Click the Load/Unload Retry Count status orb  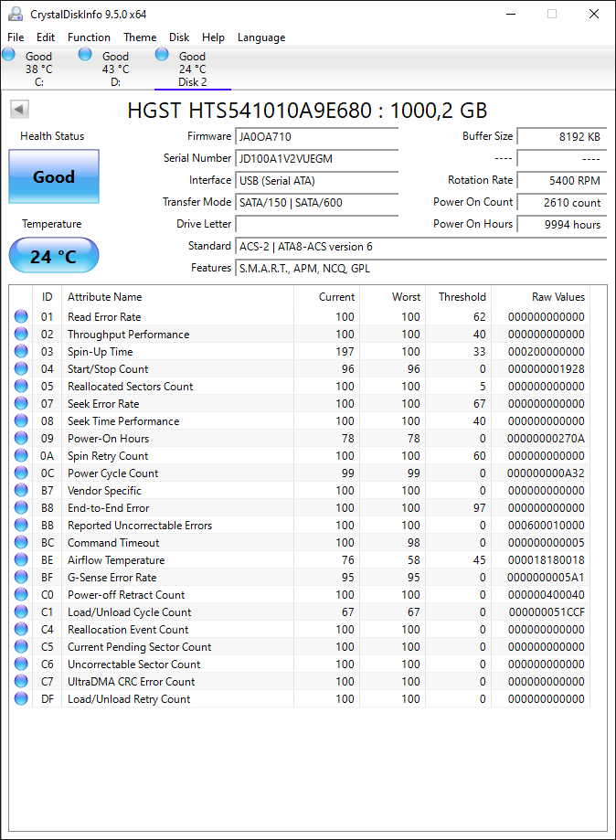(21, 698)
